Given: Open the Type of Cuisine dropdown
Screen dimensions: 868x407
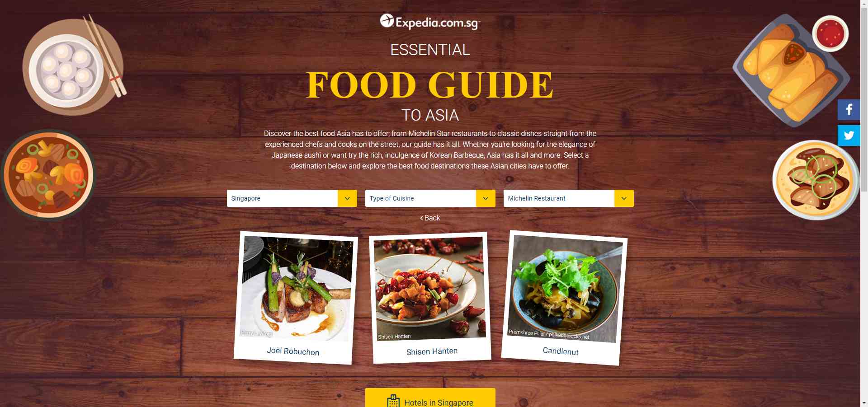Looking at the screenshot, I should tap(430, 198).
